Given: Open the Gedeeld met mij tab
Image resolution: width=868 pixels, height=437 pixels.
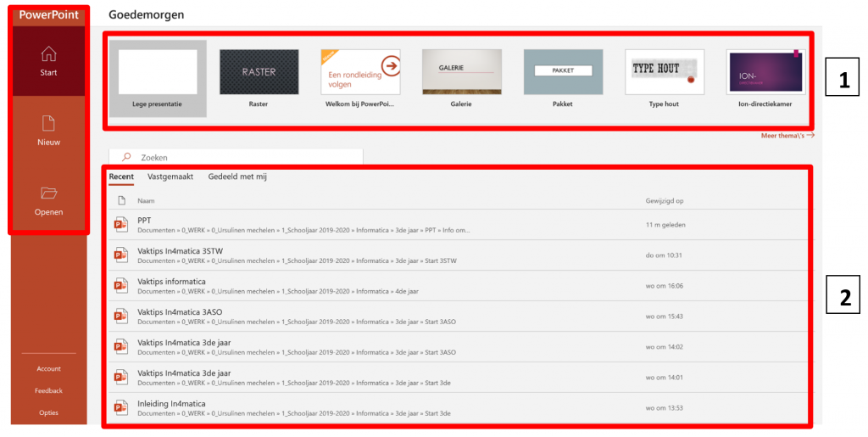Looking at the screenshot, I should click(x=237, y=176).
